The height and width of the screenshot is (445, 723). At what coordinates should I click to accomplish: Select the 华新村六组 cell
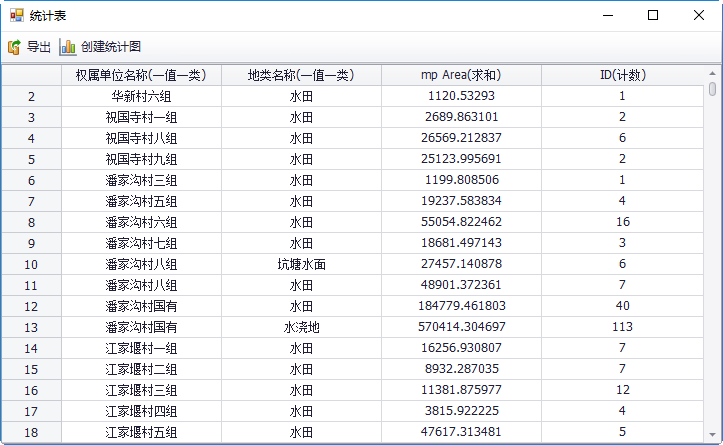[141, 97]
